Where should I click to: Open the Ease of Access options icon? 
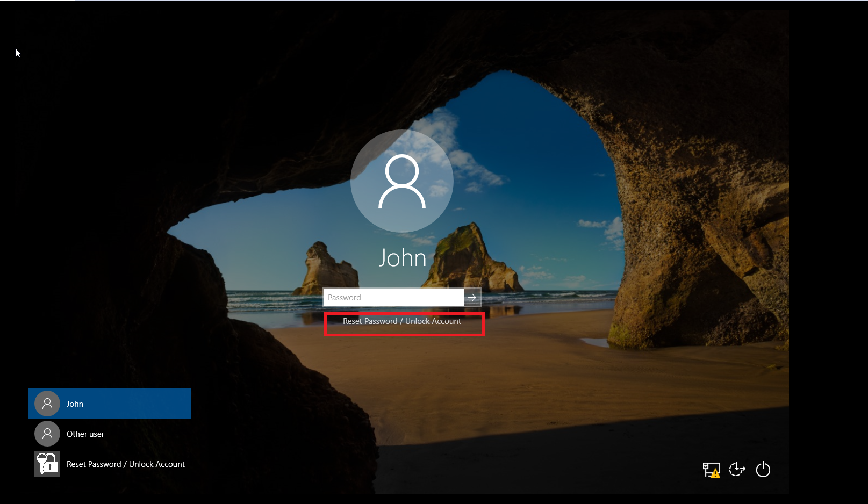[737, 469]
